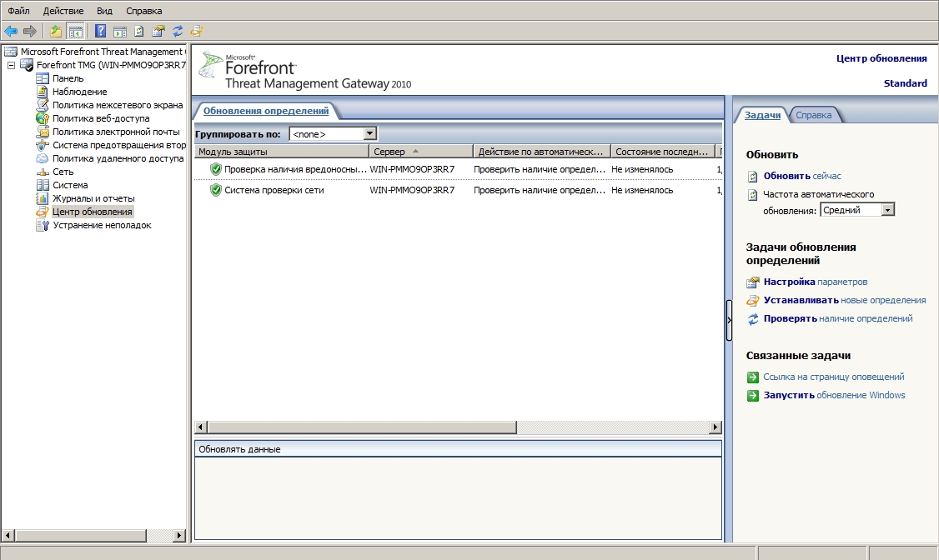Click the configure settings toolbar icon
Viewport: 939px width, 560px height.
(158, 31)
